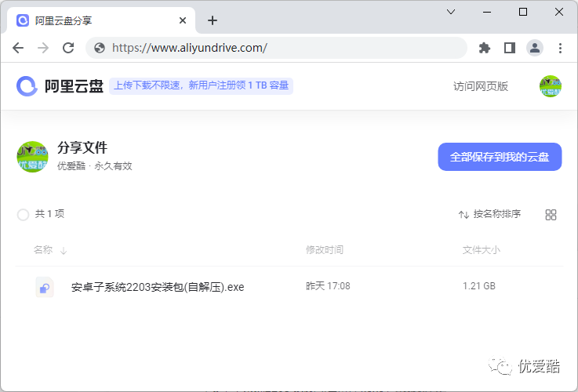
Task: Open Chrome profile avatar menu
Action: click(x=535, y=48)
